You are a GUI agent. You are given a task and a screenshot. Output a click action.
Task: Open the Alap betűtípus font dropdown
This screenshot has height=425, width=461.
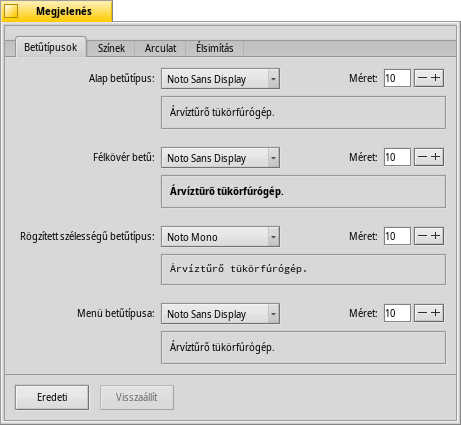coord(220,79)
